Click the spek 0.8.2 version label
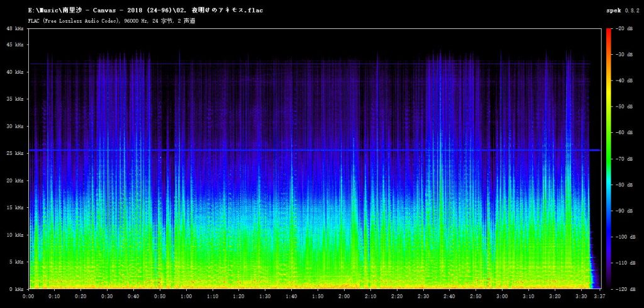644x308 pixels. click(623, 10)
